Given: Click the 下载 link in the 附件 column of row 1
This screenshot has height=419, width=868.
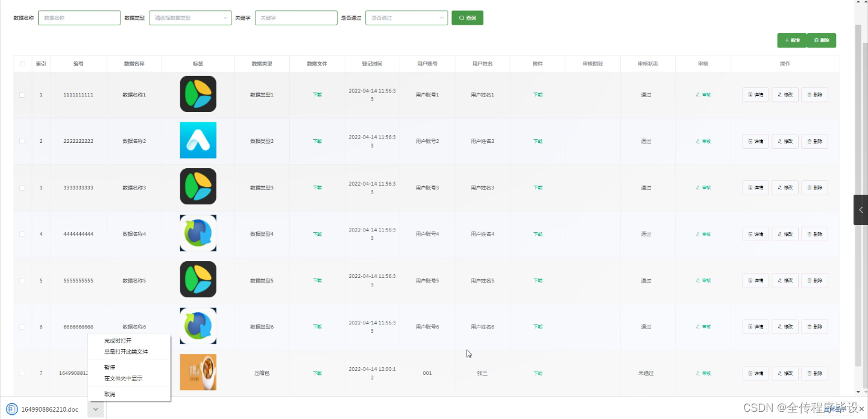Looking at the screenshot, I should (537, 94).
